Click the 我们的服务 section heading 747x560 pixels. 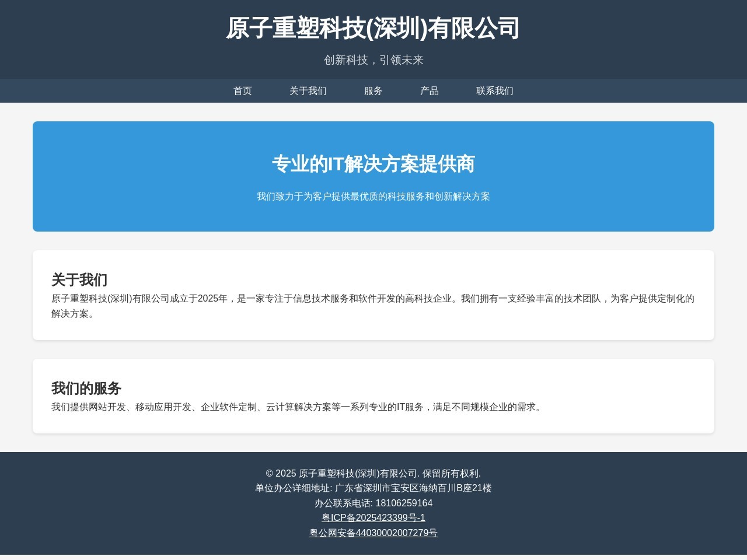(x=86, y=388)
